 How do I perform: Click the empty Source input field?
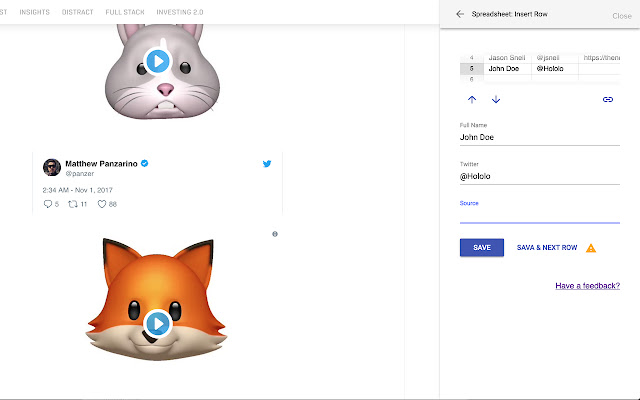[540, 216]
